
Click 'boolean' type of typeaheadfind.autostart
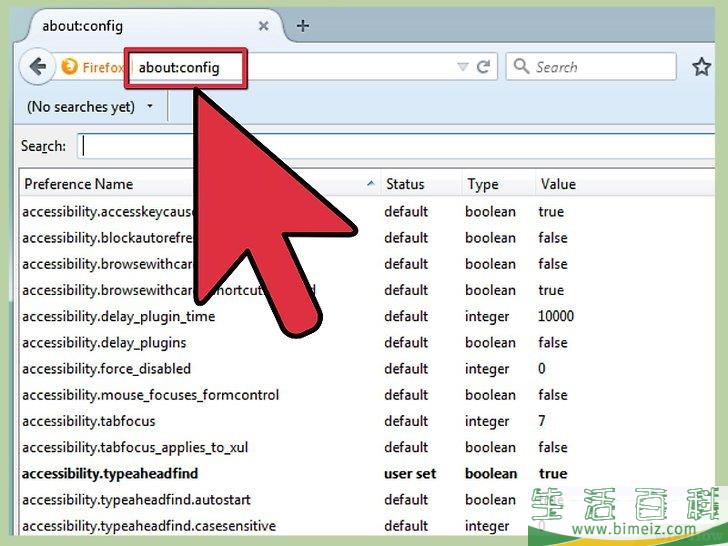pos(490,500)
